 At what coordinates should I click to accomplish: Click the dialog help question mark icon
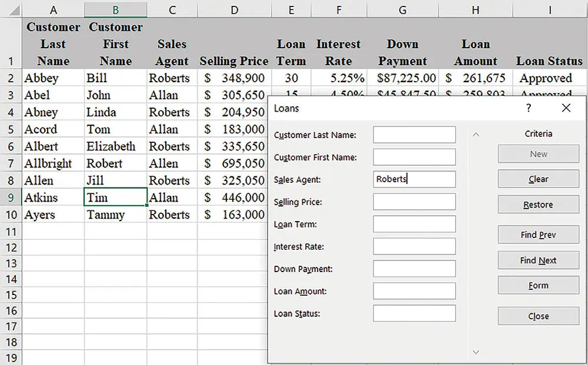(529, 108)
